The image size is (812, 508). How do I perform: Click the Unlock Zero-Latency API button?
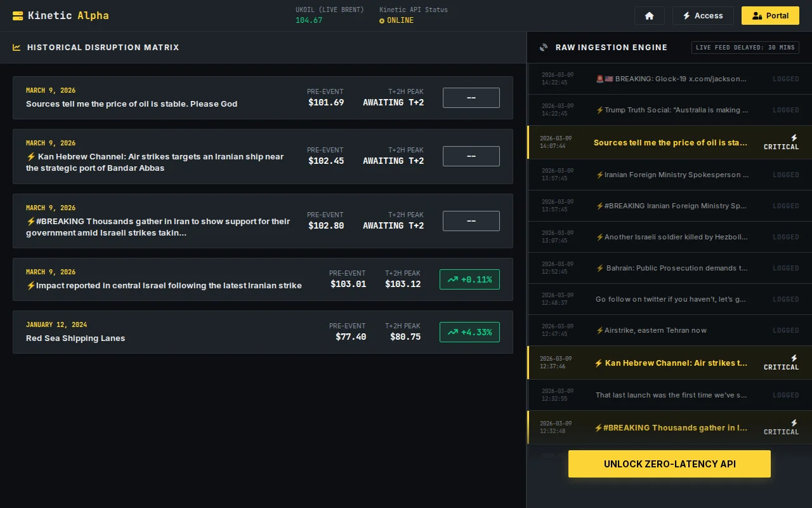pyautogui.click(x=669, y=464)
